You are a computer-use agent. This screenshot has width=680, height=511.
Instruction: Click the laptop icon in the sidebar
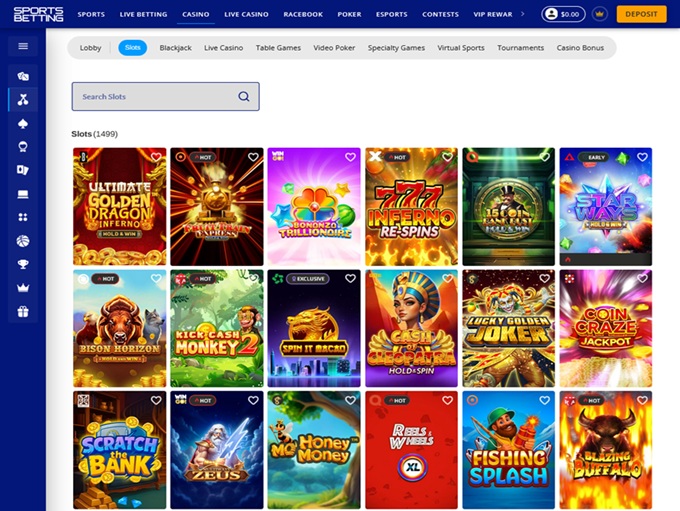point(23,194)
